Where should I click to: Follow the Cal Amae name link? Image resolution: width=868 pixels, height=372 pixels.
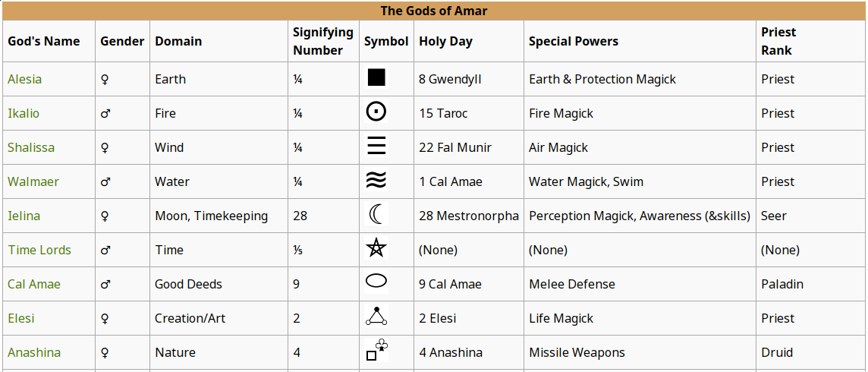34,285
